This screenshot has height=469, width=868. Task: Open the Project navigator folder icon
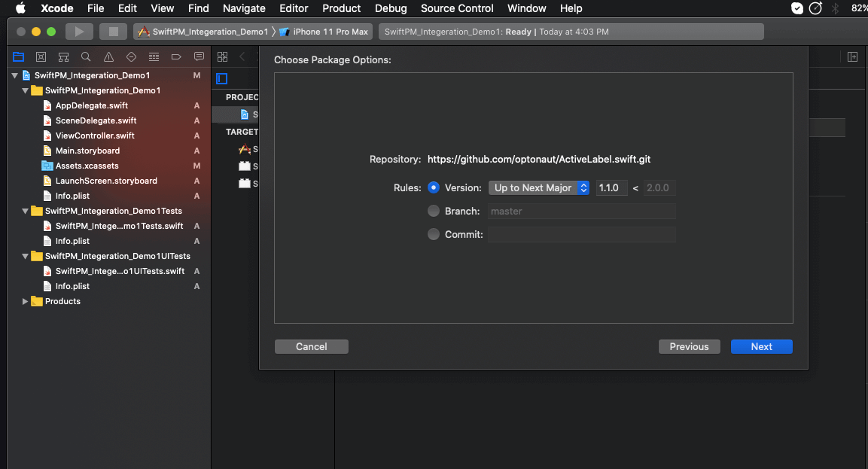click(x=18, y=57)
